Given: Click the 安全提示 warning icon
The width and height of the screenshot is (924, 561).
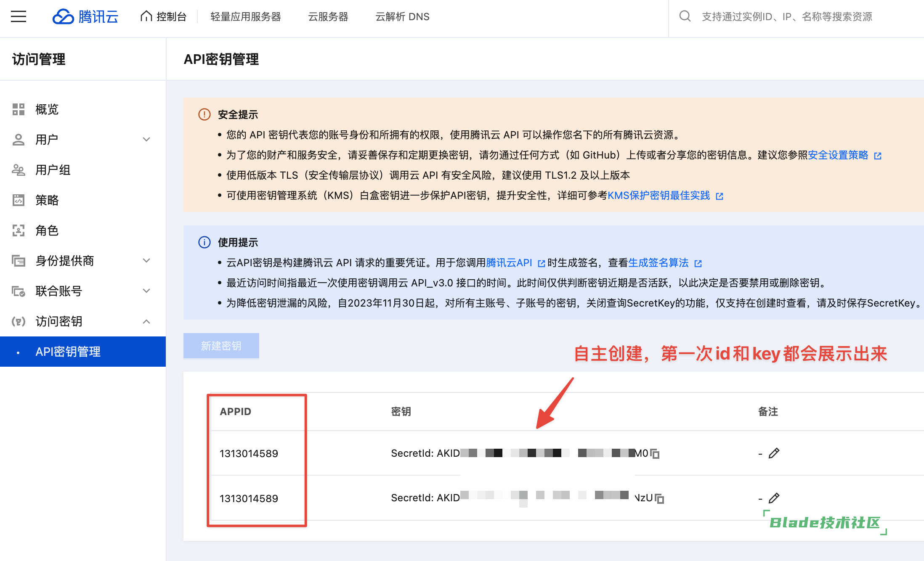Looking at the screenshot, I should pyautogui.click(x=204, y=114).
